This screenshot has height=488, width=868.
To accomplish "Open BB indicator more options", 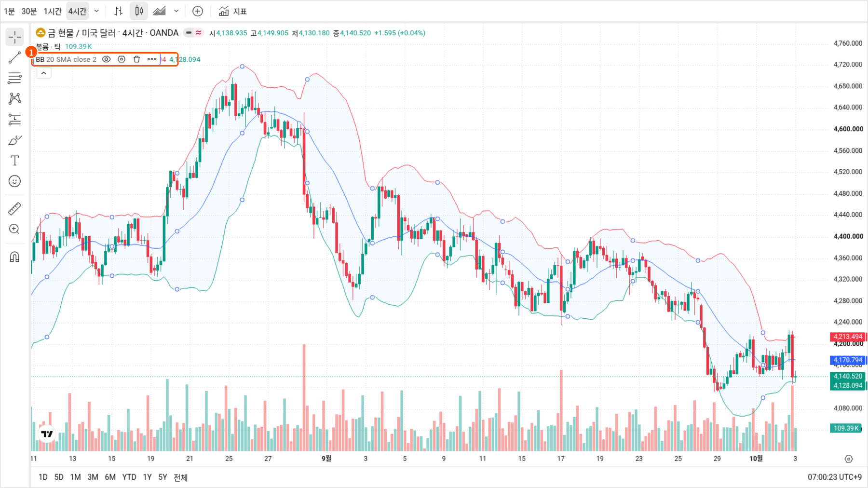I will (x=152, y=59).
